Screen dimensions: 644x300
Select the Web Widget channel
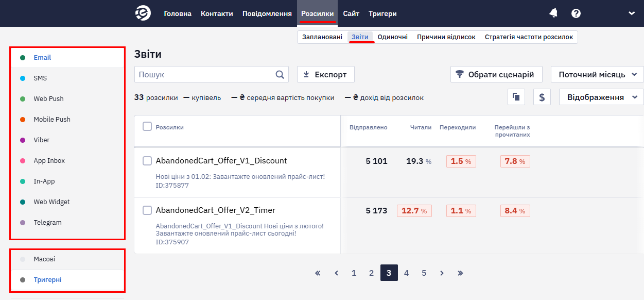[x=67, y=202]
